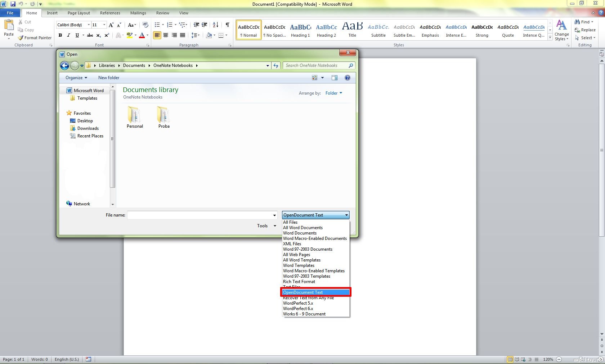This screenshot has width=605, height=364.
Task: Click the Text Effects icon
Action: click(118, 35)
